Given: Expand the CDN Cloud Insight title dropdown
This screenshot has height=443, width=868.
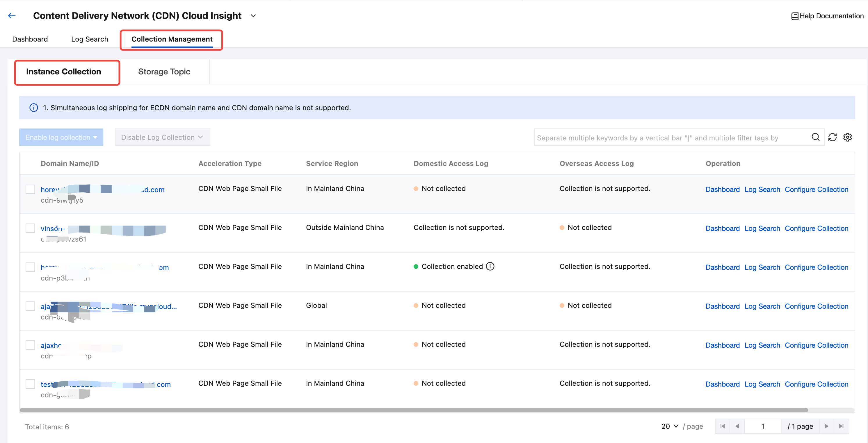Looking at the screenshot, I should point(253,16).
